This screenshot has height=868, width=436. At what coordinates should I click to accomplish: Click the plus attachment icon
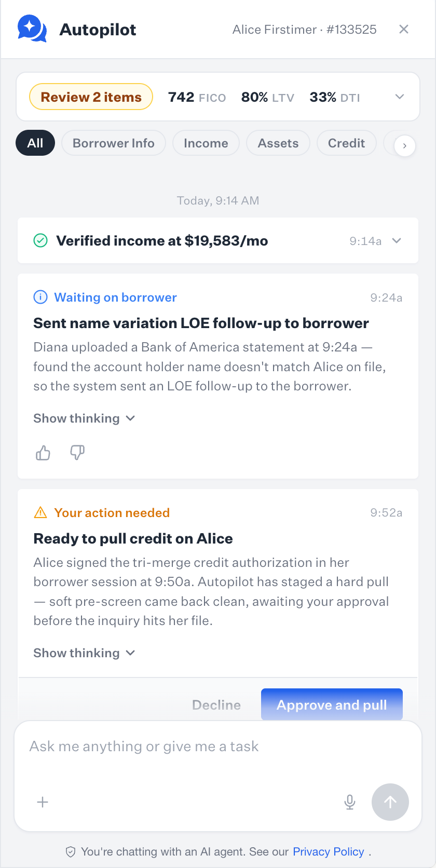point(43,802)
